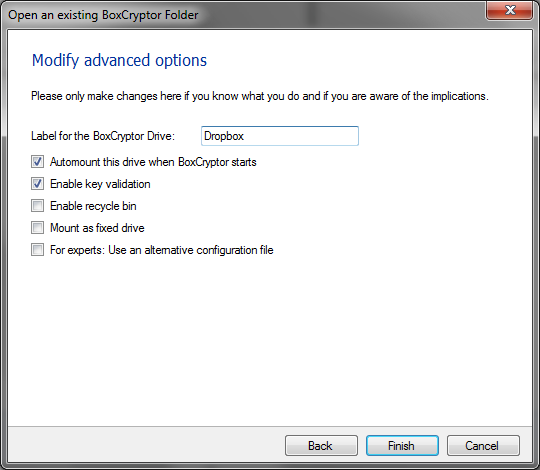The width and height of the screenshot is (540, 470).
Task: Click into the Dropbox drive label field
Action: [280, 136]
